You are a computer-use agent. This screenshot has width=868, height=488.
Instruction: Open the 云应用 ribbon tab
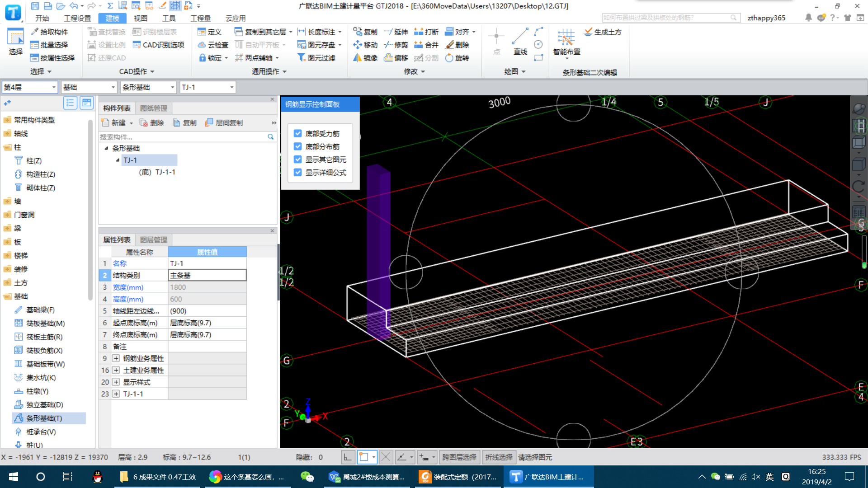236,18
